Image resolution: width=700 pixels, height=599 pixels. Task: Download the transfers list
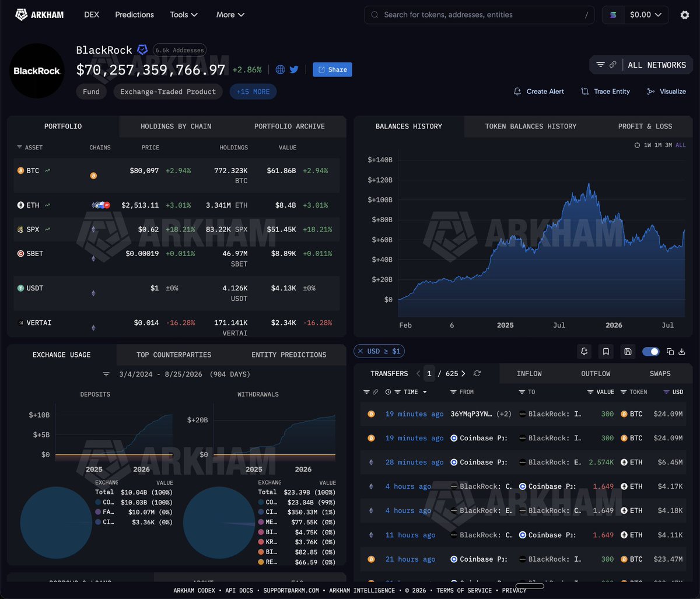click(681, 352)
